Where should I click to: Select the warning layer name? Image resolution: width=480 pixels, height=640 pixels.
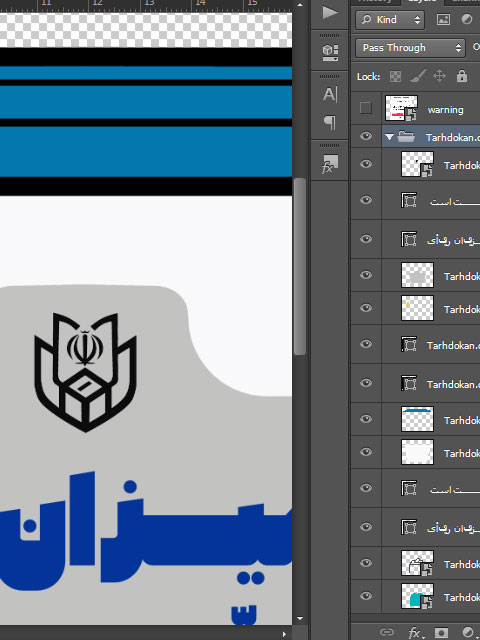coord(445,110)
